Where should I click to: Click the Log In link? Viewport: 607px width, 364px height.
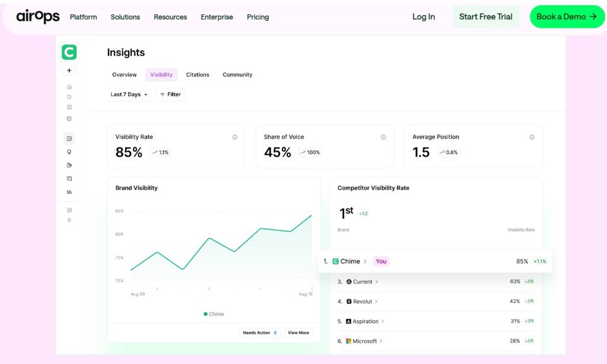[x=423, y=17]
